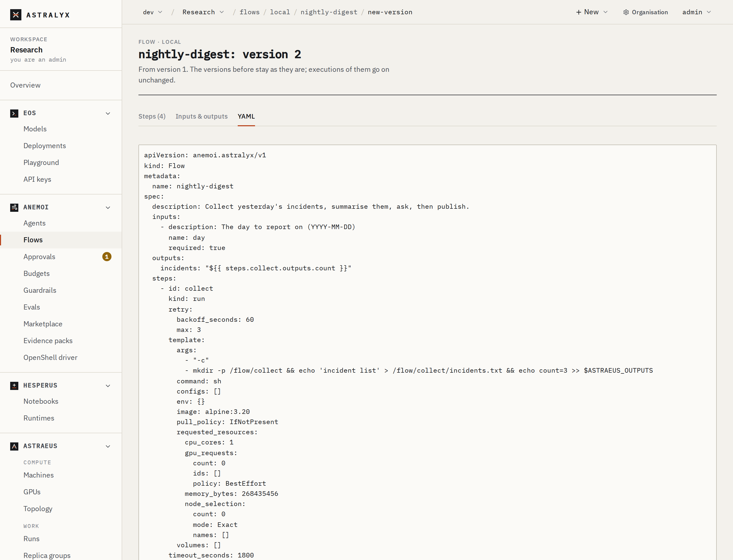Go to nightly-digest in the breadcrumb
Screen dimensions: 733x560
pos(329,12)
